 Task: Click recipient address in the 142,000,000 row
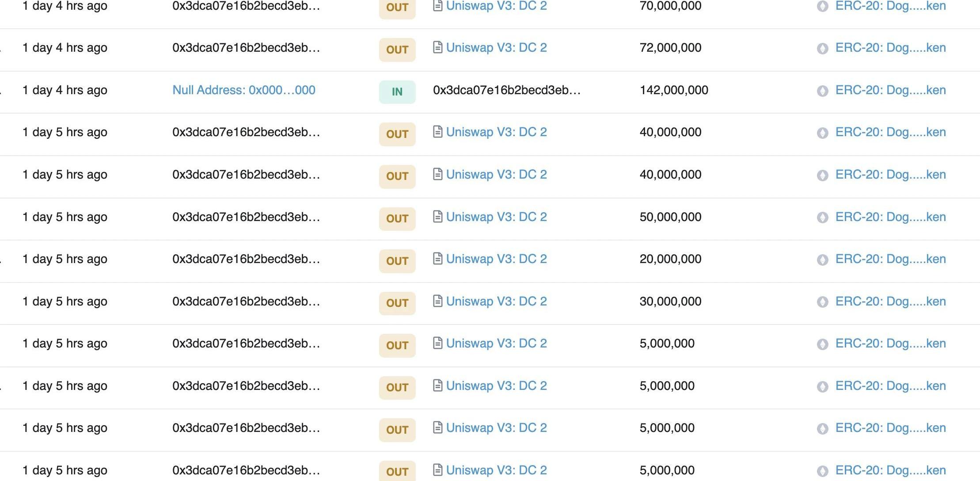(x=506, y=90)
